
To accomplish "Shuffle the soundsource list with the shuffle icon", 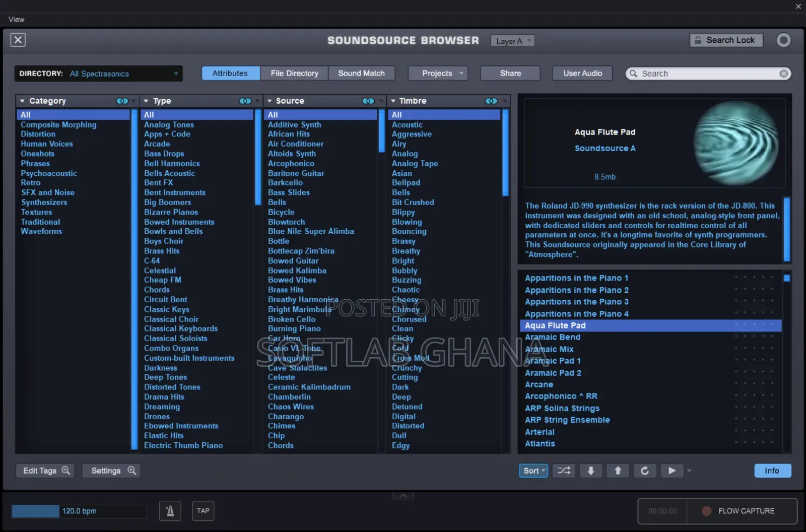I will [x=564, y=471].
